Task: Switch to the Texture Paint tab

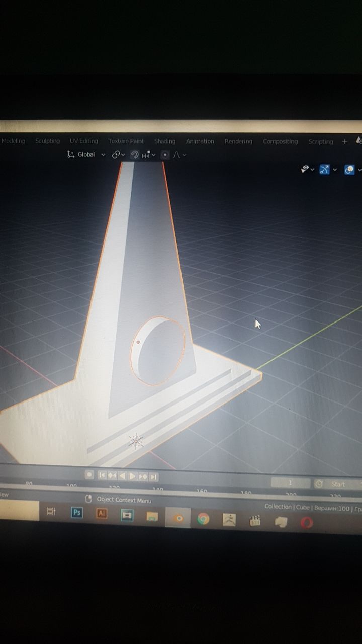Action: (126, 141)
